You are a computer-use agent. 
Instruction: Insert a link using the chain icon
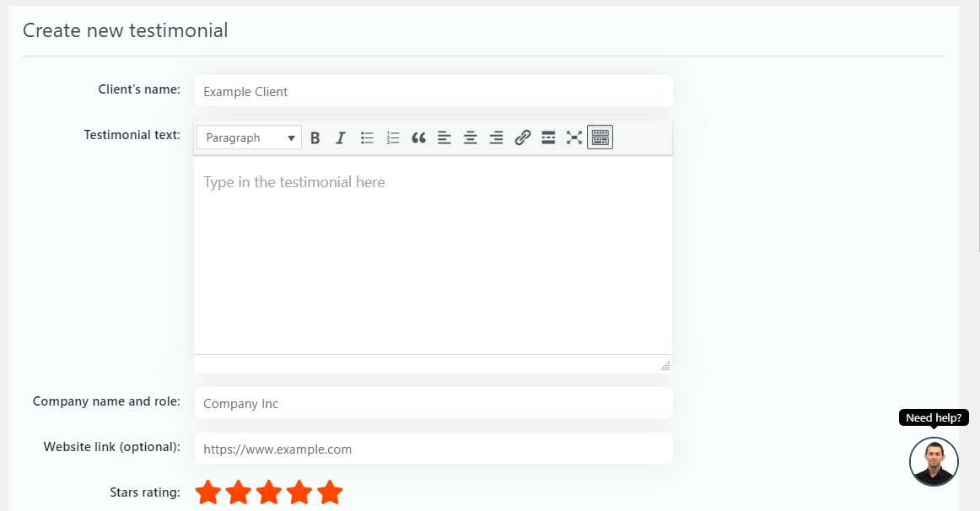tap(522, 137)
